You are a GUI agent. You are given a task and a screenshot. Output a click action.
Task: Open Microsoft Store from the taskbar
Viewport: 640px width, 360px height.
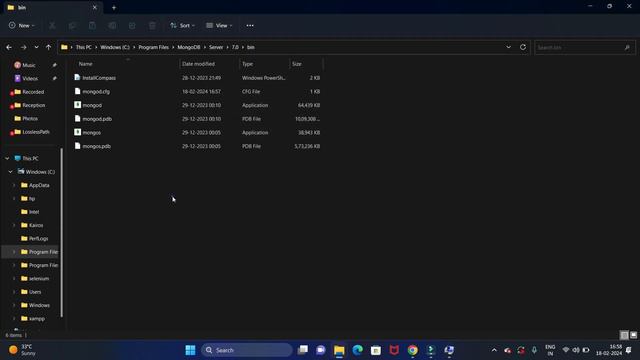(376, 350)
